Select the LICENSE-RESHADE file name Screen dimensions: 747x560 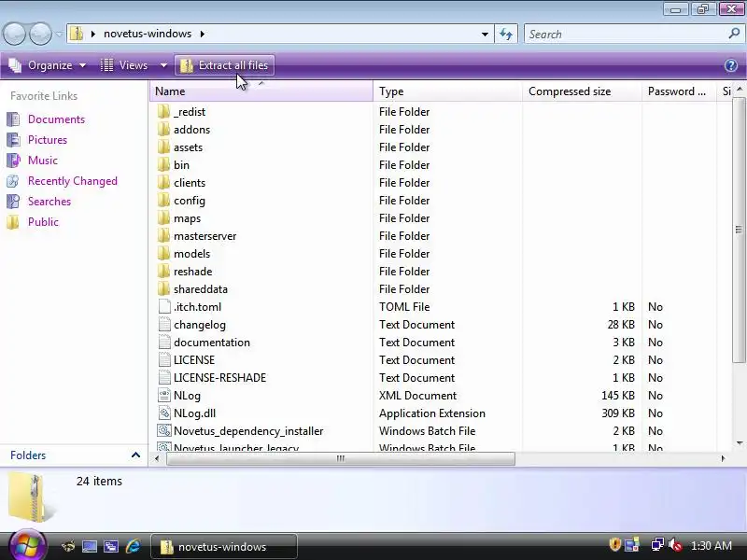point(219,377)
